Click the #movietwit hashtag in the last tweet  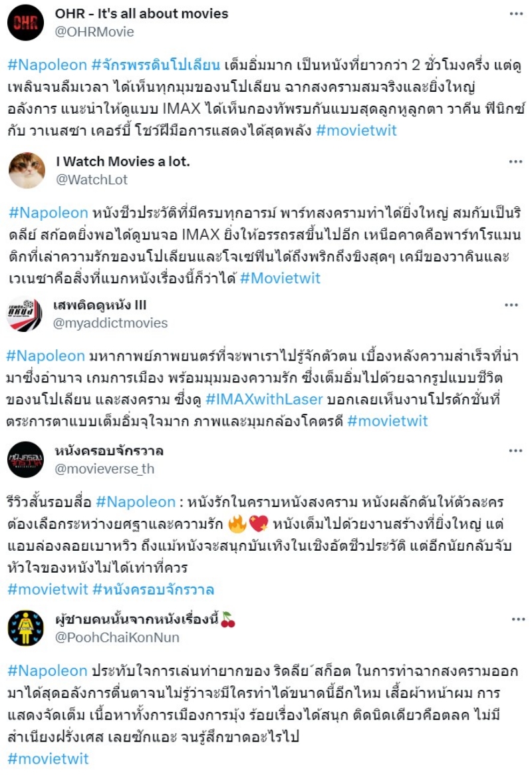pyautogui.click(x=48, y=758)
